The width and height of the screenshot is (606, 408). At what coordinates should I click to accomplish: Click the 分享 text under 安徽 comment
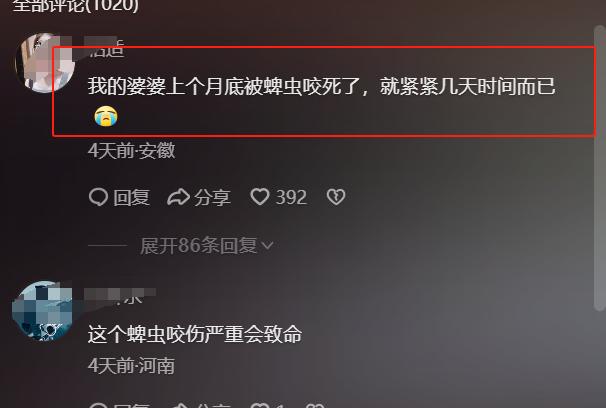point(212,197)
